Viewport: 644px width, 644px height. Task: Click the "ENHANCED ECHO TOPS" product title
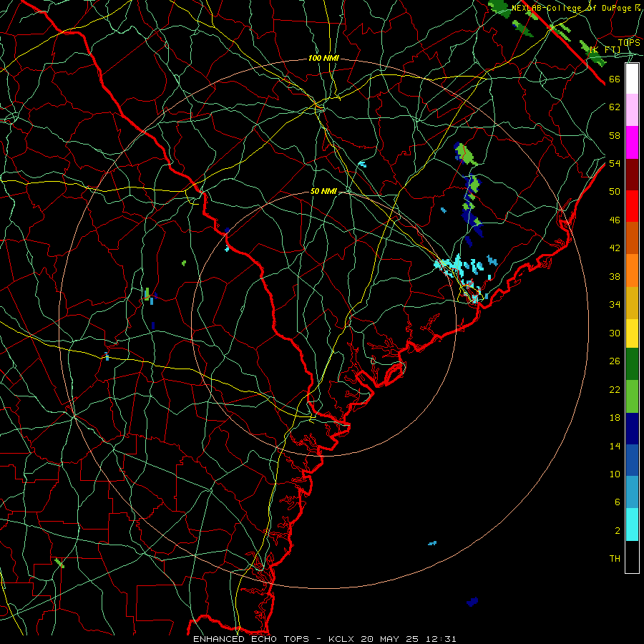pyautogui.click(x=251, y=639)
